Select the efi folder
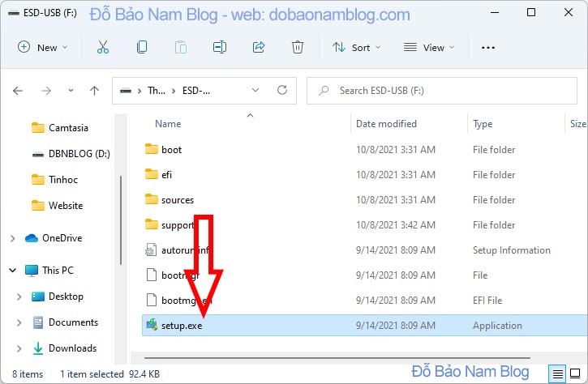The height and width of the screenshot is (384, 588). [x=166, y=174]
